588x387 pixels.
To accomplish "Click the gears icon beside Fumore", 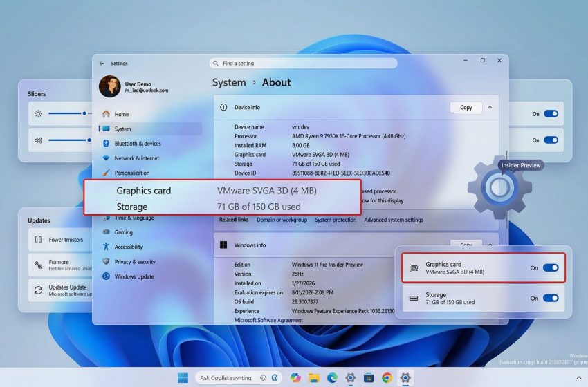I will 38,265.
